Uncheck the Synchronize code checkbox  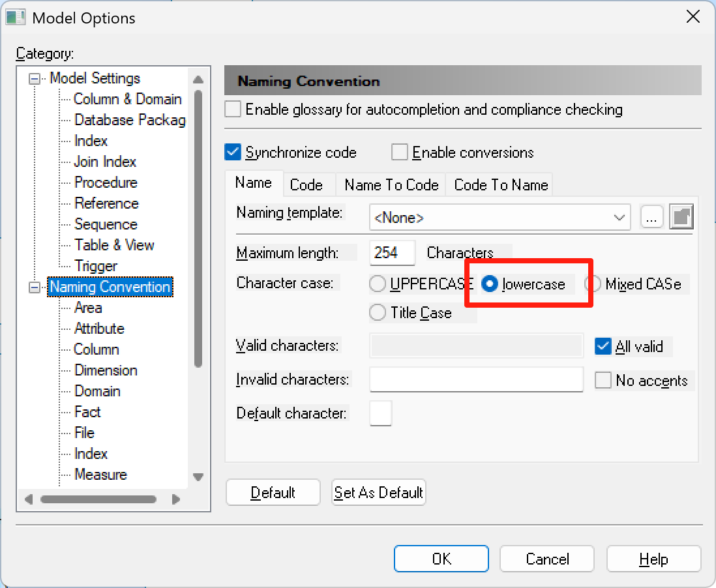tap(233, 153)
